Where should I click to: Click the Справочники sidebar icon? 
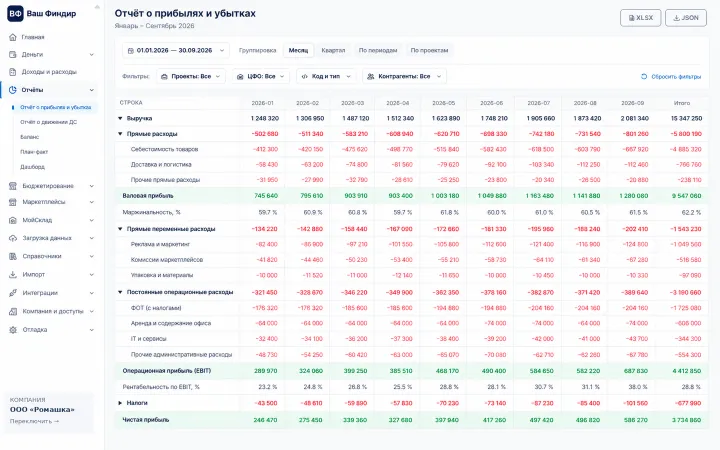tap(13, 256)
